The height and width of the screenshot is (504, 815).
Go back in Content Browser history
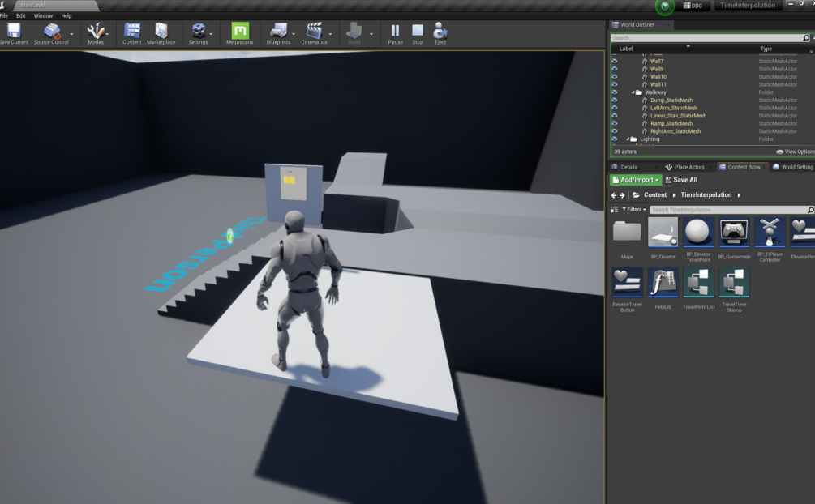[x=614, y=195]
